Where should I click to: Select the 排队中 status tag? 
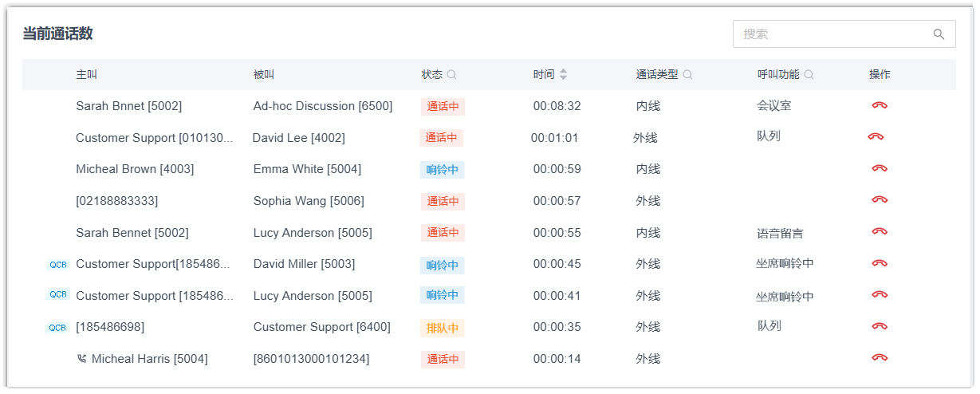tap(442, 328)
